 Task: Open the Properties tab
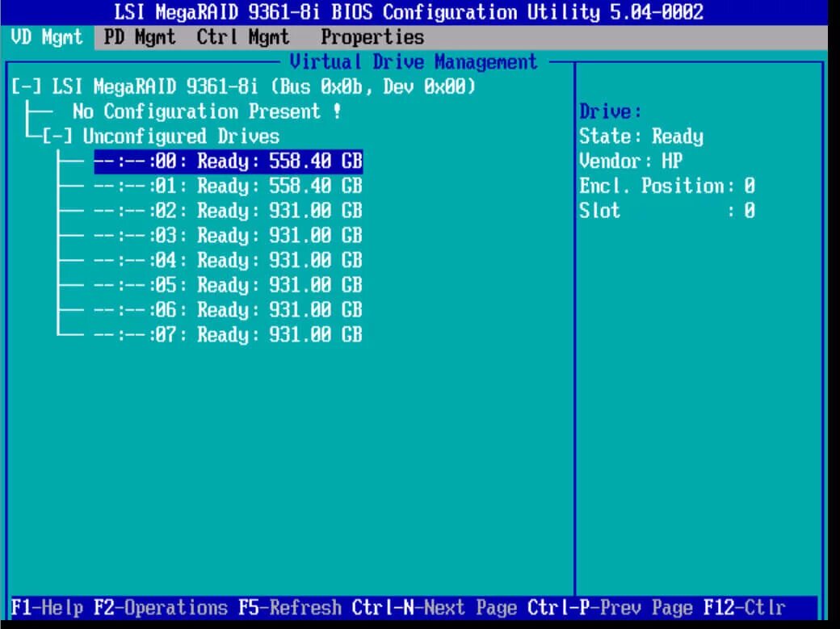click(x=372, y=37)
